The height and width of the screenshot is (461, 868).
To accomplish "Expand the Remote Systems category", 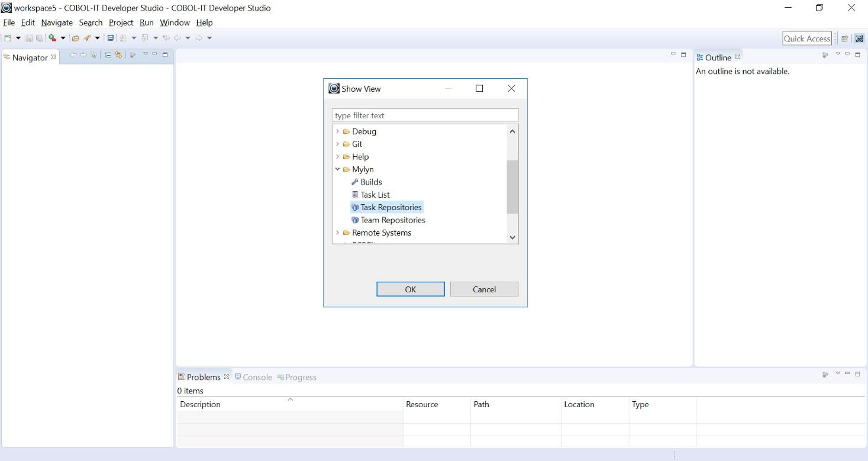I will (338, 233).
